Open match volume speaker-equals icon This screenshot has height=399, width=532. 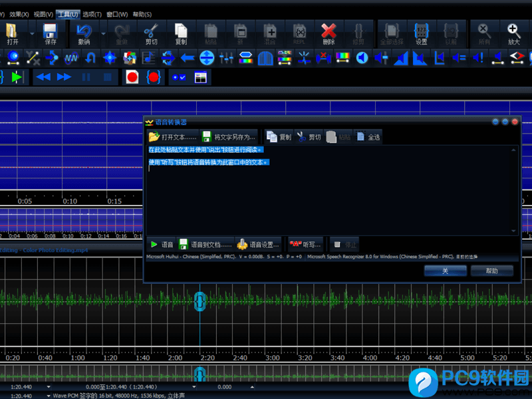click(x=459, y=58)
